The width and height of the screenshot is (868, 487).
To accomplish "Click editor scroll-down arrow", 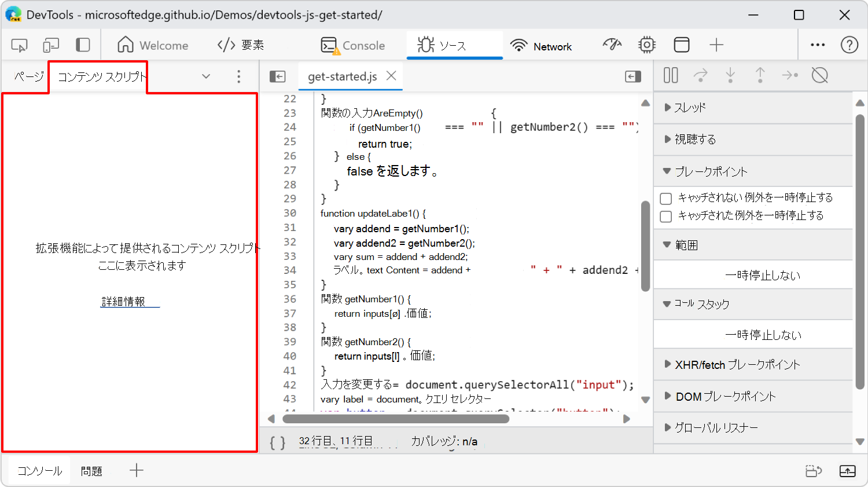I will click(646, 400).
